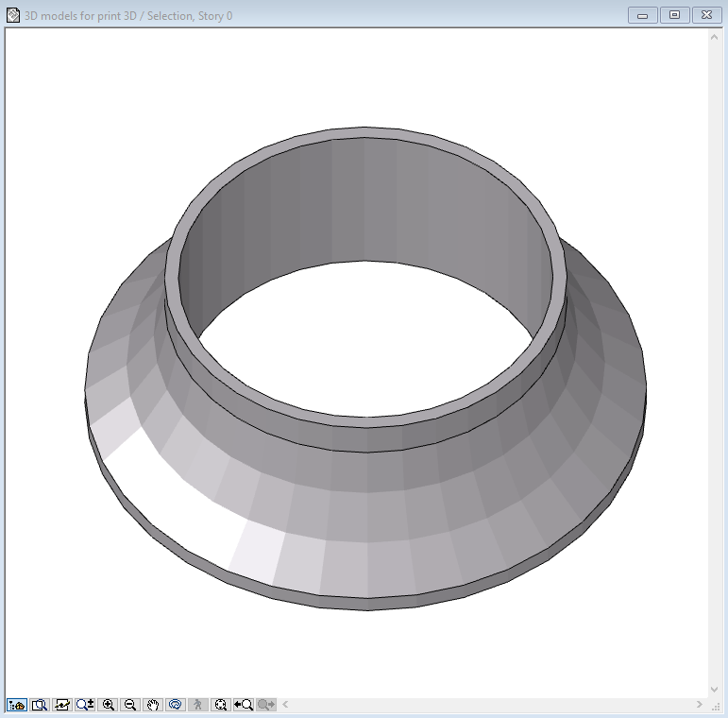Image resolution: width=728 pixels, height=718 pixels.
Task: Select the zoom plus/minus increment tool
Action: point(85,705)
